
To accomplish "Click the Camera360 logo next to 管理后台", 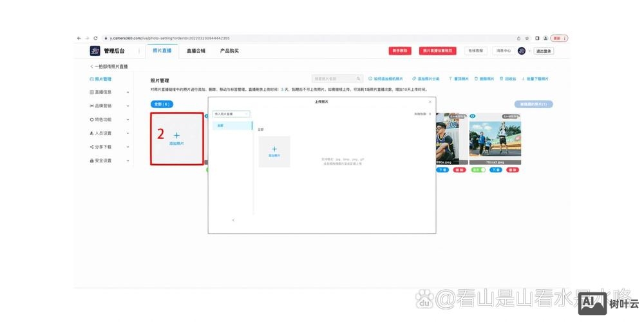I will 95,51.
